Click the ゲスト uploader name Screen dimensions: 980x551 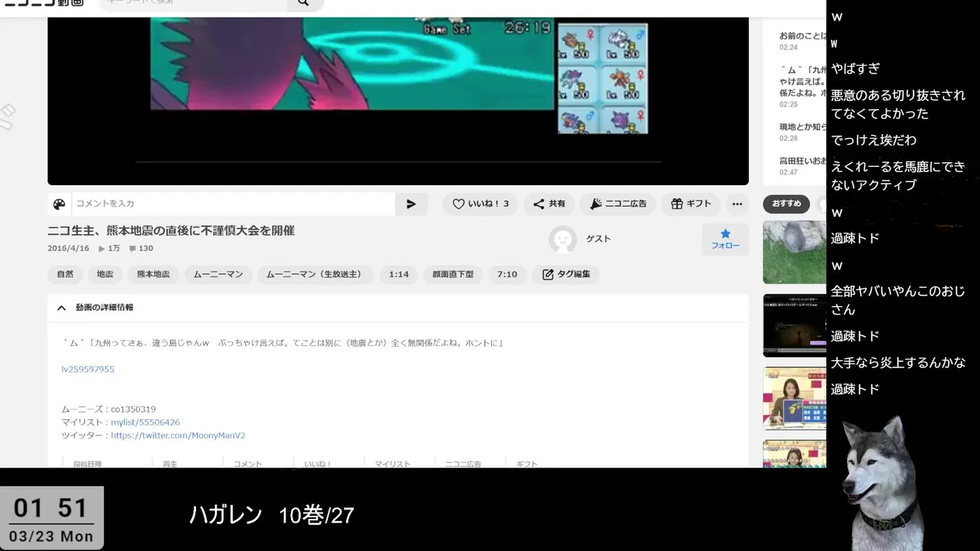pyautogui.click(x=598, y=239)
